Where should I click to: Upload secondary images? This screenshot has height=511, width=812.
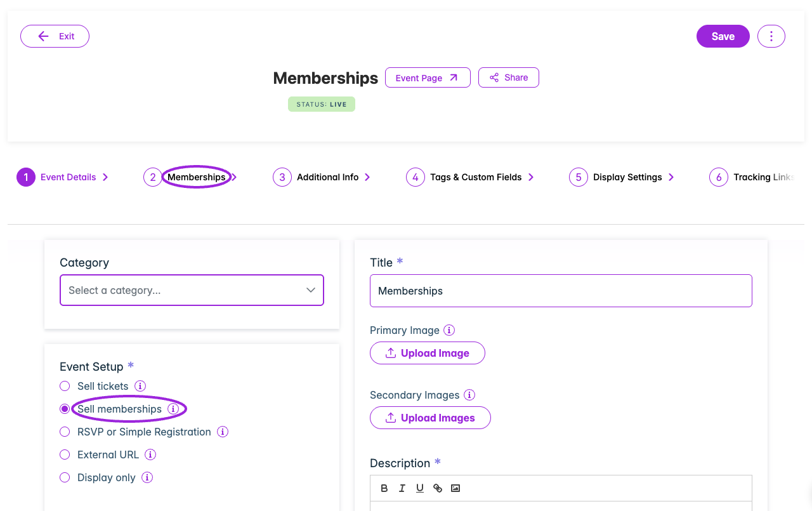(430, 418)
